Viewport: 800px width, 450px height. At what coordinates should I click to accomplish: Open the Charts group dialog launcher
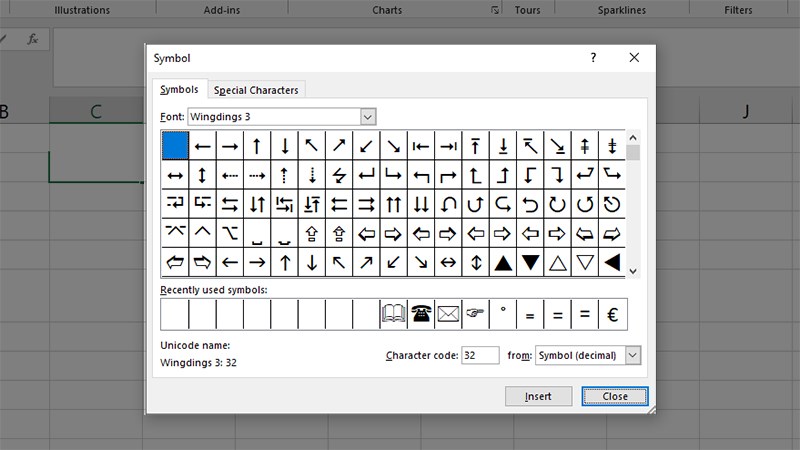[495, 10]
